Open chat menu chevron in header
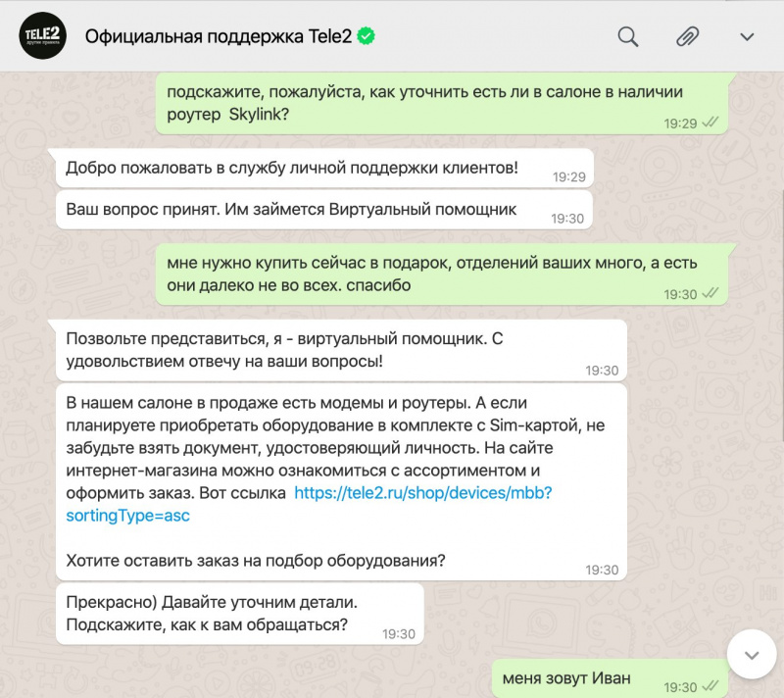 [747, 36]
